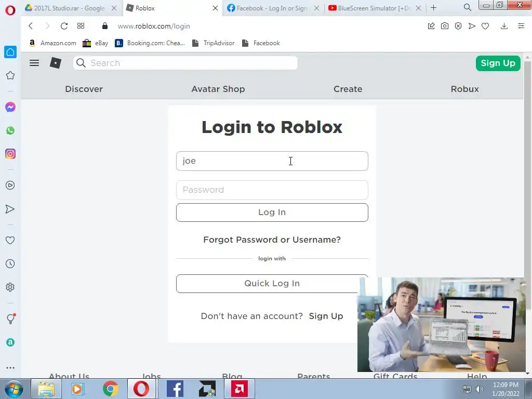Add page to pinboard heart icon in address bar

coord(485,26)
